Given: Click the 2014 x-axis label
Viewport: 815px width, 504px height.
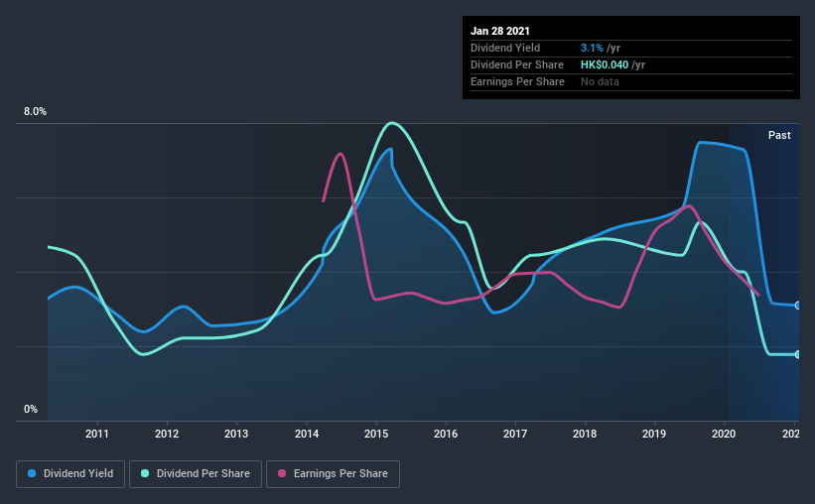Looking at the screenshot, I should [x=307, y=434].
